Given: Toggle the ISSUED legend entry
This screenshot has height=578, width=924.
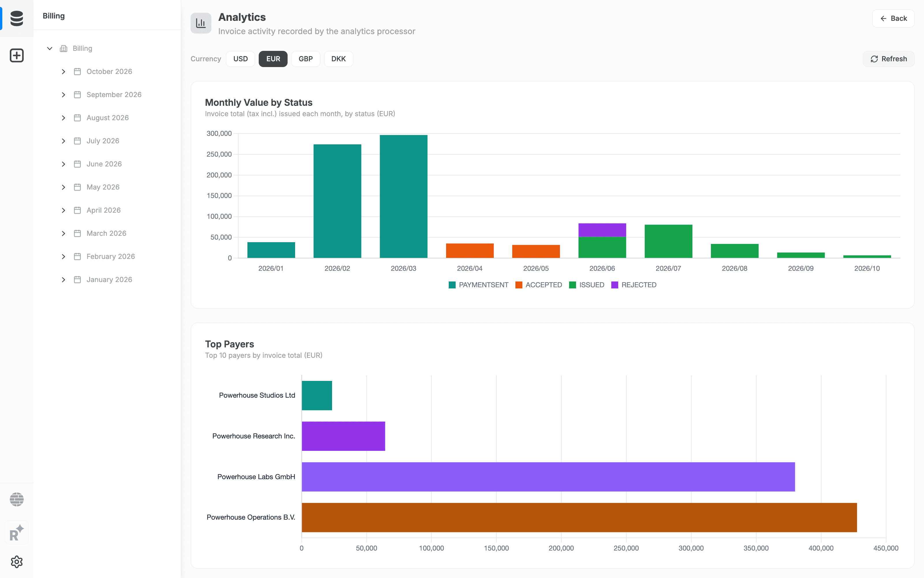Looking at the screenshot, I should (x=586, y=285).
